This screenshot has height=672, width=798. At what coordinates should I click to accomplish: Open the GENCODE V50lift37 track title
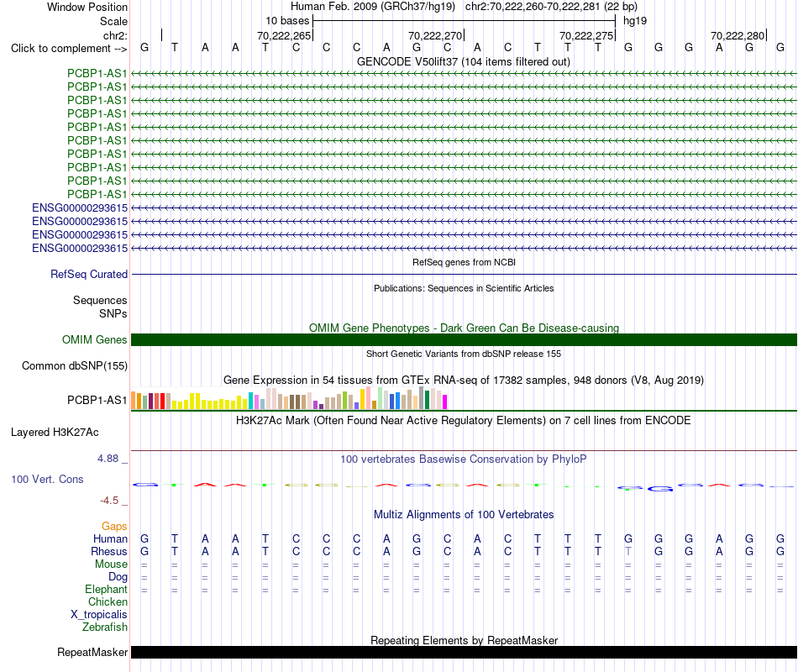click(x=464, y=61)
